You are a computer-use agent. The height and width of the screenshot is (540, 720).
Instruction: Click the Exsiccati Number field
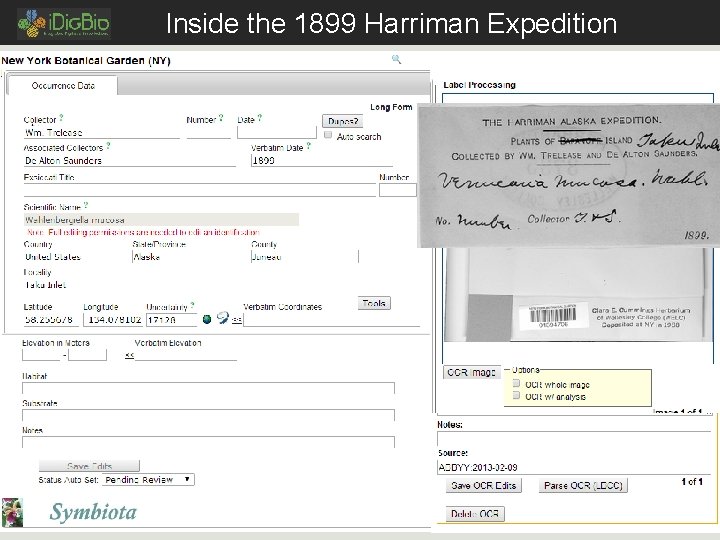point(398,190)
